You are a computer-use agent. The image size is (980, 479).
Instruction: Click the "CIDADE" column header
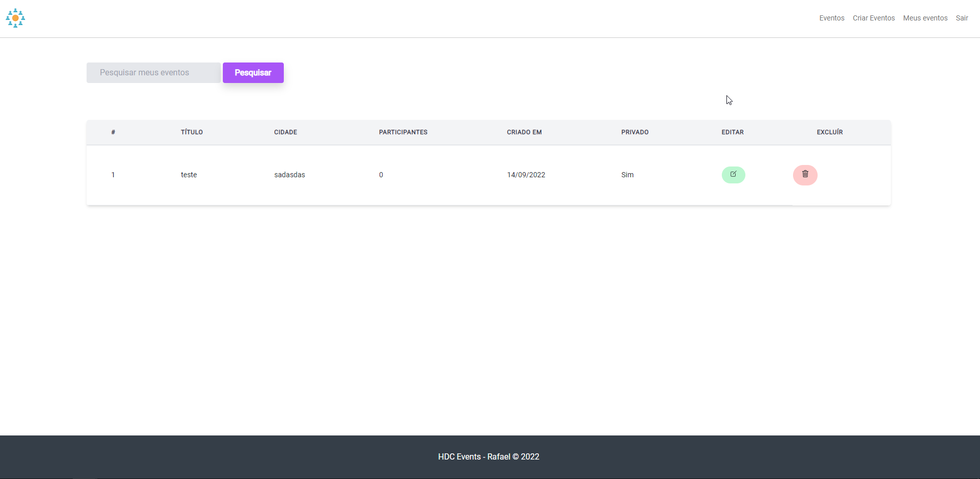pyautogui.click(x=285, y=132)
